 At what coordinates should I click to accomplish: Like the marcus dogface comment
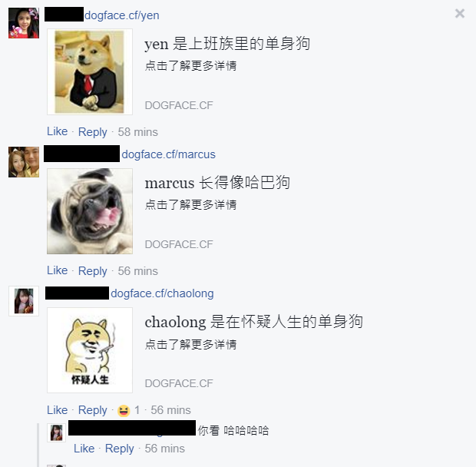click(57, 270)
